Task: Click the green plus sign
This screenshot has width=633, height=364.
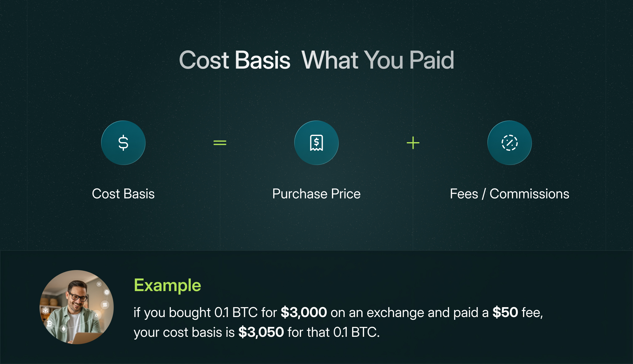Action: 413,143
